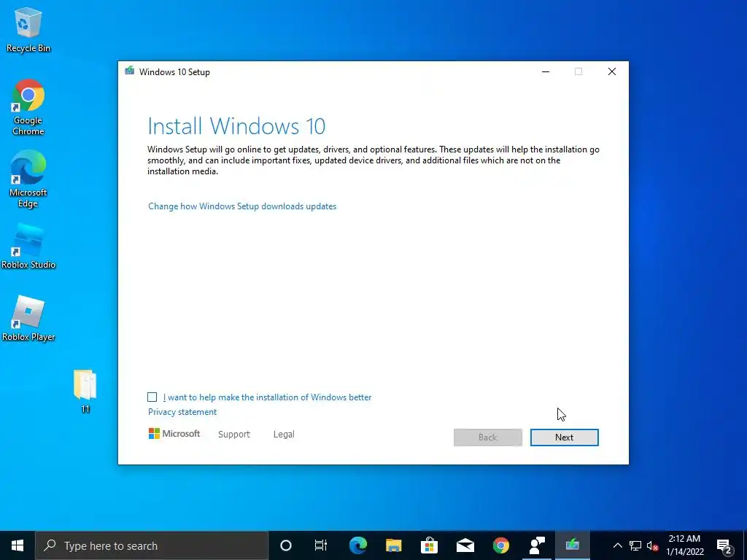Open the Windows Start menu
The height and width of the screenshot is (560, 747).
[18, 545]
